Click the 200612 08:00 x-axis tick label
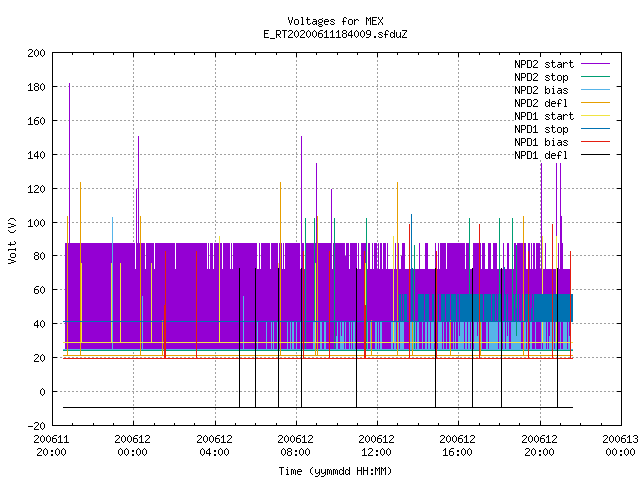Viewport: 640px width, 480px height. tap(296, 446)
